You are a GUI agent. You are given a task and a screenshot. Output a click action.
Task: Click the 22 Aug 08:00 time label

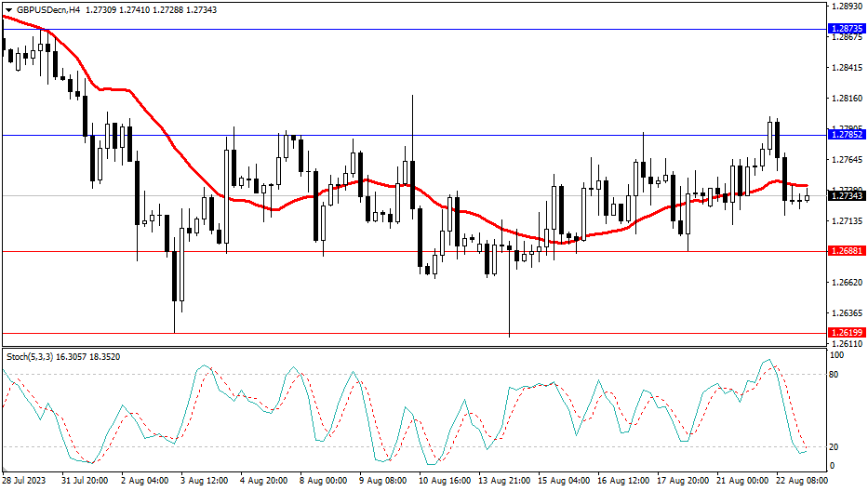pos(801,482)
